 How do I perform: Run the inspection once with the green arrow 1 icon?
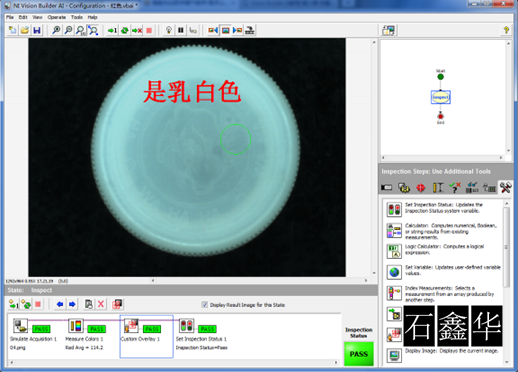112,30
